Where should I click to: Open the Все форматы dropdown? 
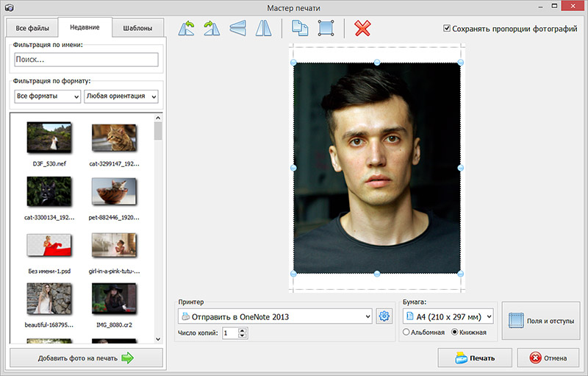[x=47, y=96]
